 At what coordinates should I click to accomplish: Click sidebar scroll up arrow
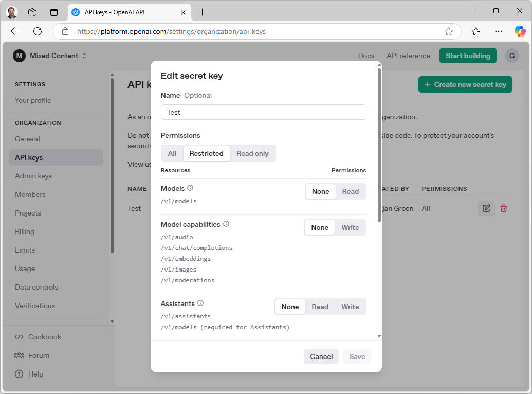pos(112,75)
